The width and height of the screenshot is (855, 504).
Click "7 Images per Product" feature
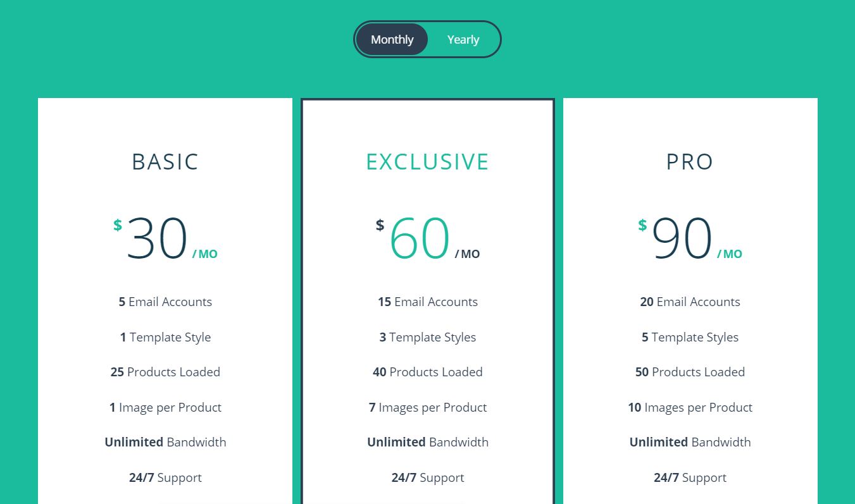tap(428, 407)
